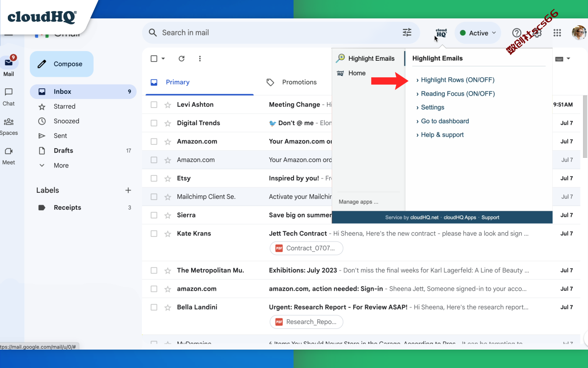Select Home in cloudHQ panel
This screenshot has height=368, width=588.
point(351,73)
